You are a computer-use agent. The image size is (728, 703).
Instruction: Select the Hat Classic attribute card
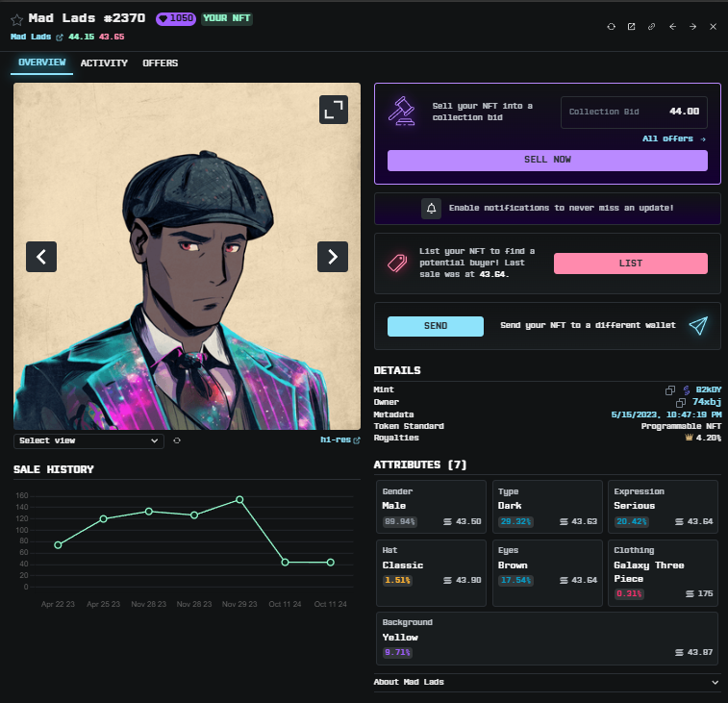pos(432,573)
